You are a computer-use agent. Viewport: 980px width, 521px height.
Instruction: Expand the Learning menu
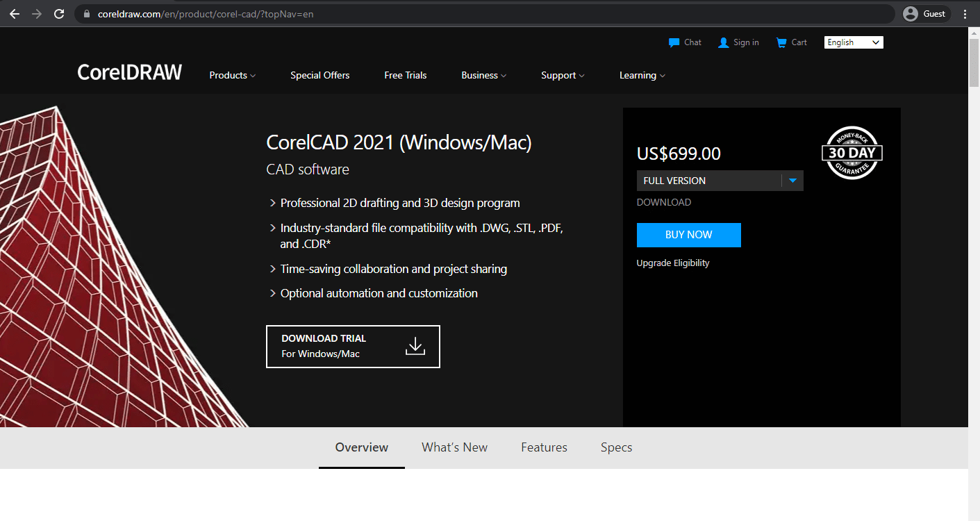pos(642,75)
